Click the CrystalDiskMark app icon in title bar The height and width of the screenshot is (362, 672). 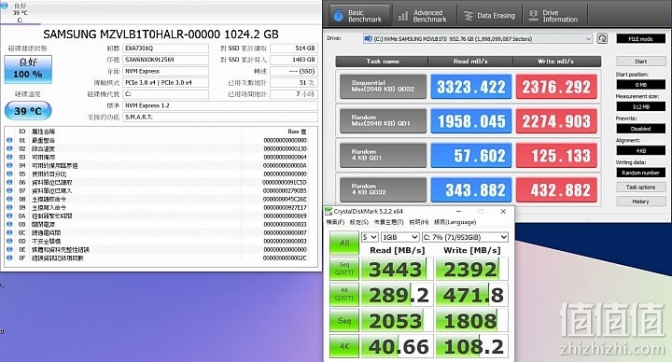point(329,212)
